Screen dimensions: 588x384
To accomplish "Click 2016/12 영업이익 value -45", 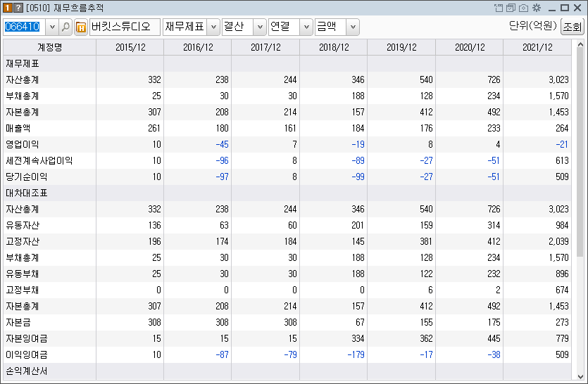I will click(222, 145).
